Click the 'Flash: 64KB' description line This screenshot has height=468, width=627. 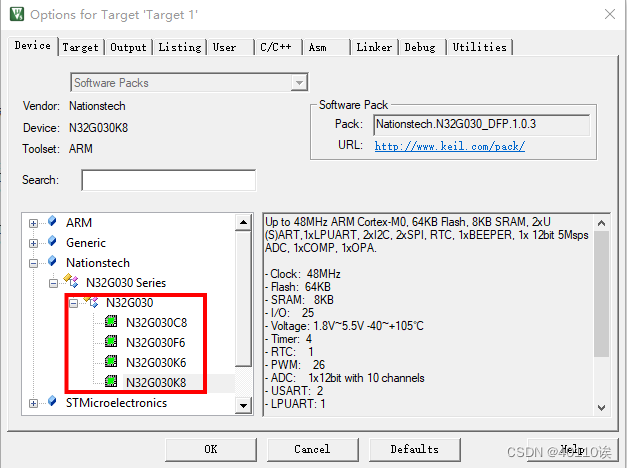tap(298, 287)
